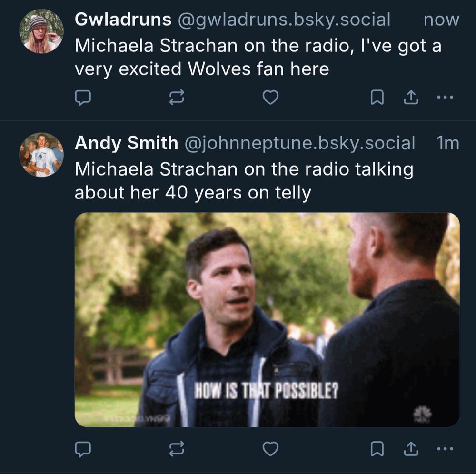This screenshot has width=476, height=474.
Task: View the 'How is that possible?' GIF
Action: [x=267, y=320]
